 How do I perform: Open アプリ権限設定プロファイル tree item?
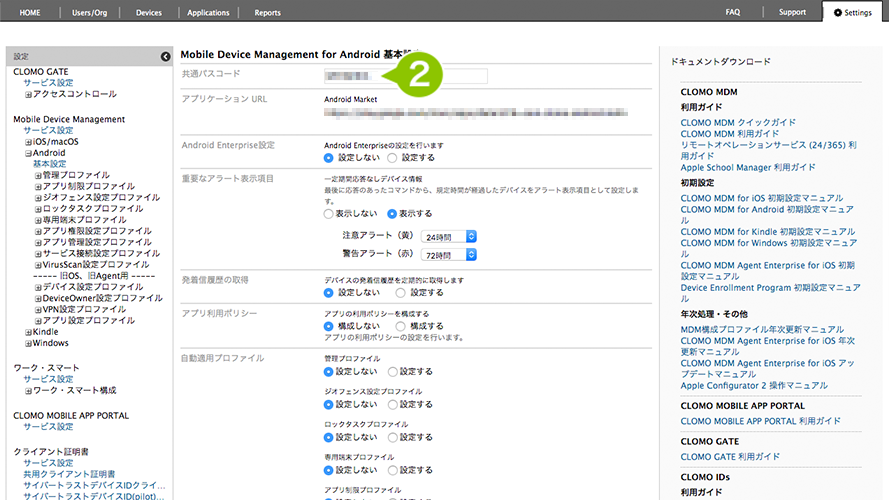coord(97,231)
